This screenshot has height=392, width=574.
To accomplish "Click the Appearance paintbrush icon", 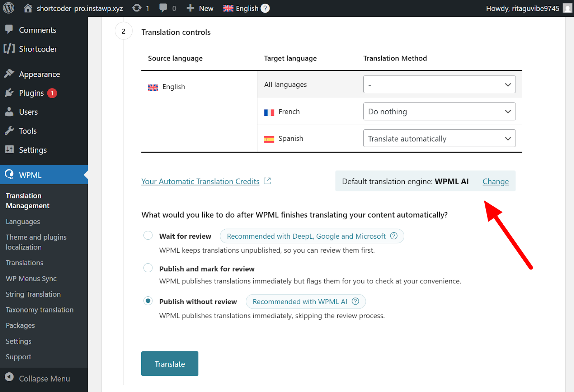I will pos(9,74).
